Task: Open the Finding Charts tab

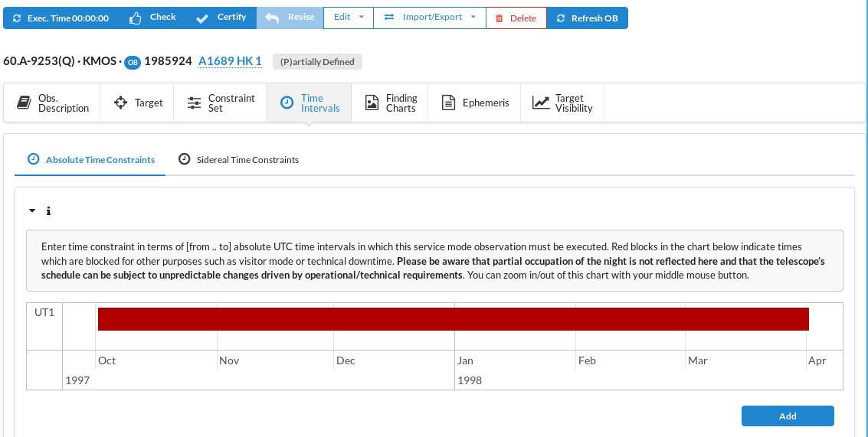Action: click(x=390, y=103)
